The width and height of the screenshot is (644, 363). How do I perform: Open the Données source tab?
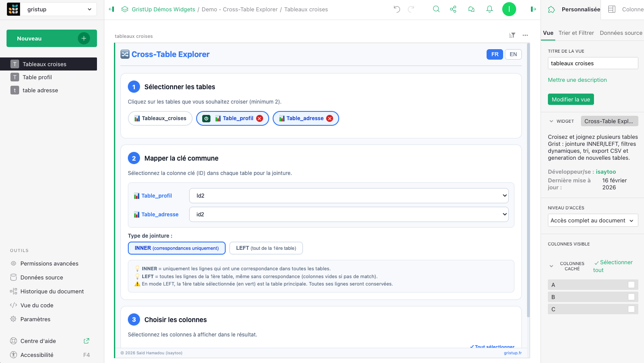coord(621,33)
